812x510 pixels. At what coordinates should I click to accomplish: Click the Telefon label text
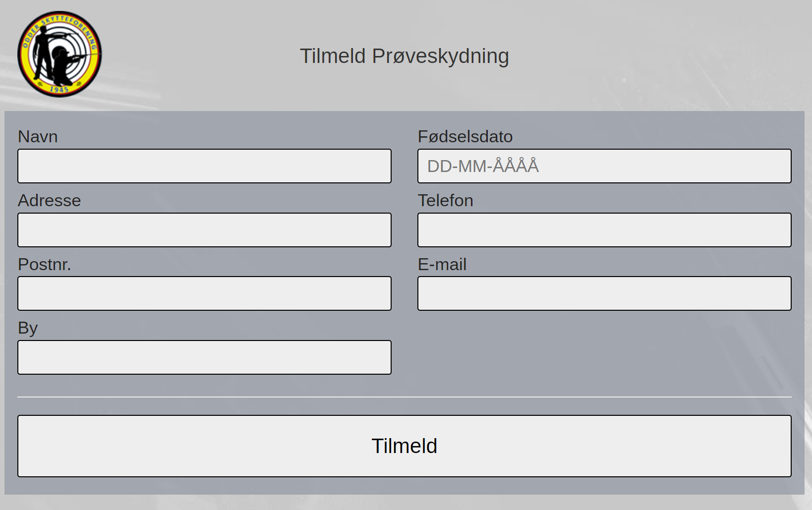[445, 200]
